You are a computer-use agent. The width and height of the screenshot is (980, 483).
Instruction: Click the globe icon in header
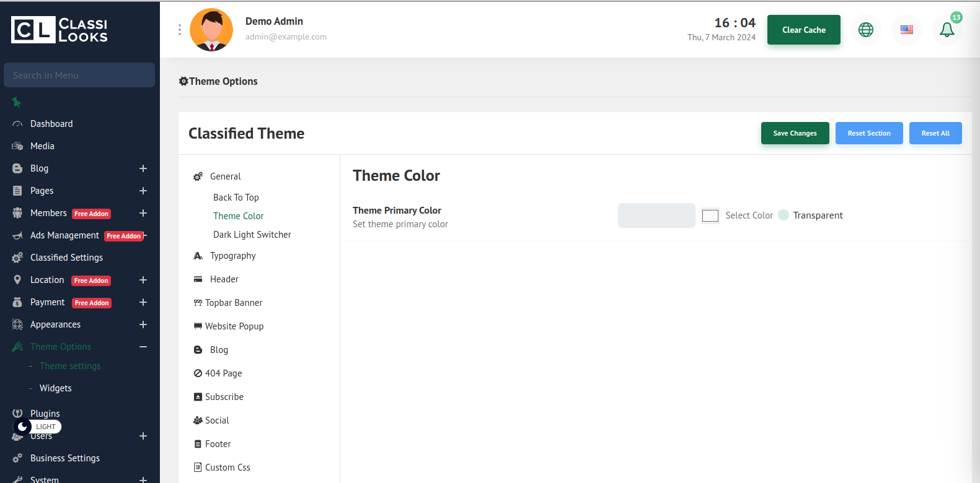point(865,30)
